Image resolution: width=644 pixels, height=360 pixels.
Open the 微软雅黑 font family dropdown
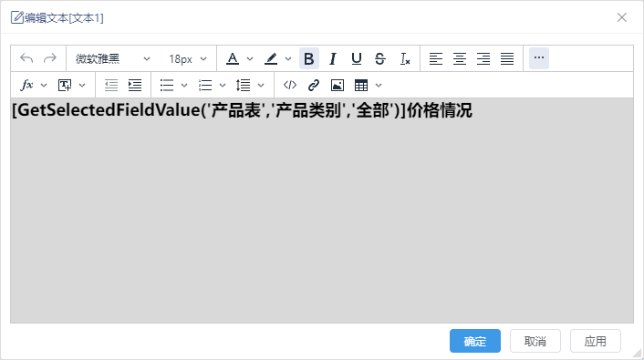[x=112, y=58]
